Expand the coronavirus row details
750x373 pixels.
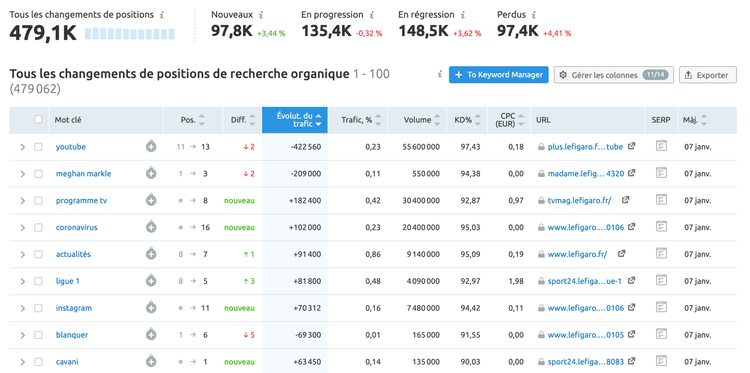[x=22, y=227]
